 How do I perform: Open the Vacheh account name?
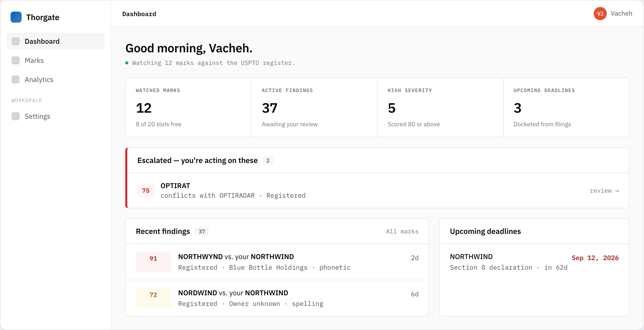pyautogui.click(x=621, y=14)
